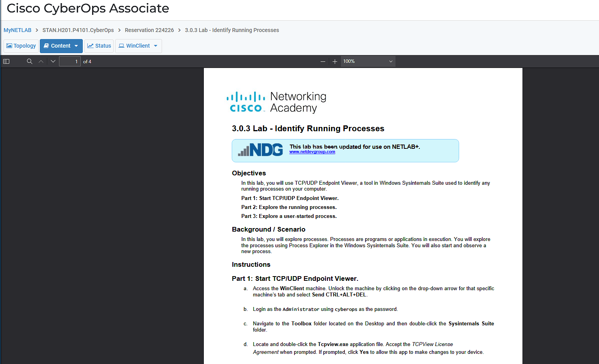
Task: Zoom in with the plus icon
Action: tap(335, 61)
